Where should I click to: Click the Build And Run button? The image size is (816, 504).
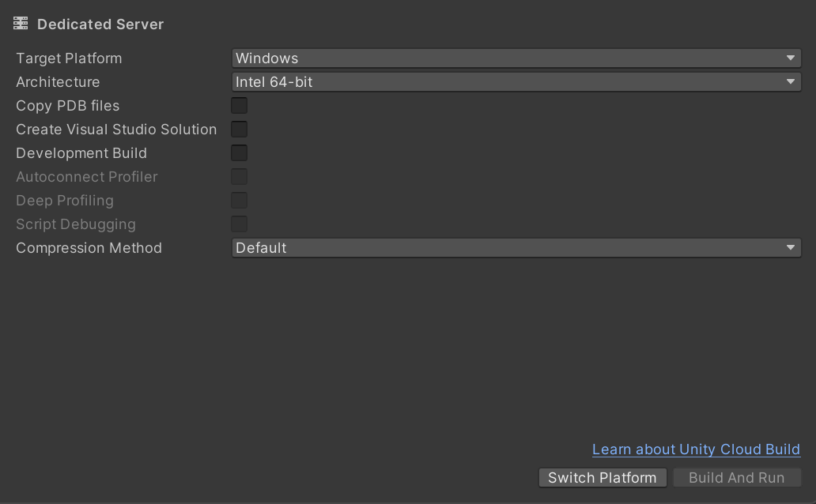[x=736, y=478]
